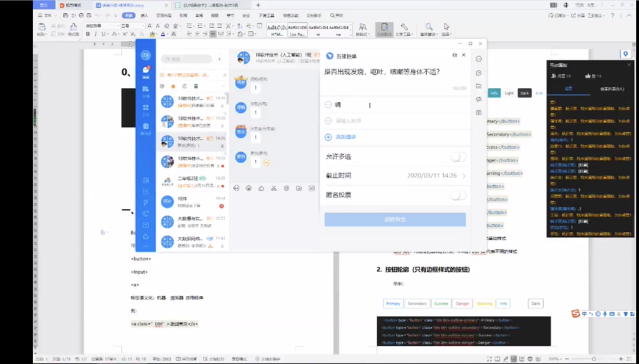The height and width of the screenshot is (364, 639).
Task: Dismiss the orange banner above chat list
Action: (224, 75)
